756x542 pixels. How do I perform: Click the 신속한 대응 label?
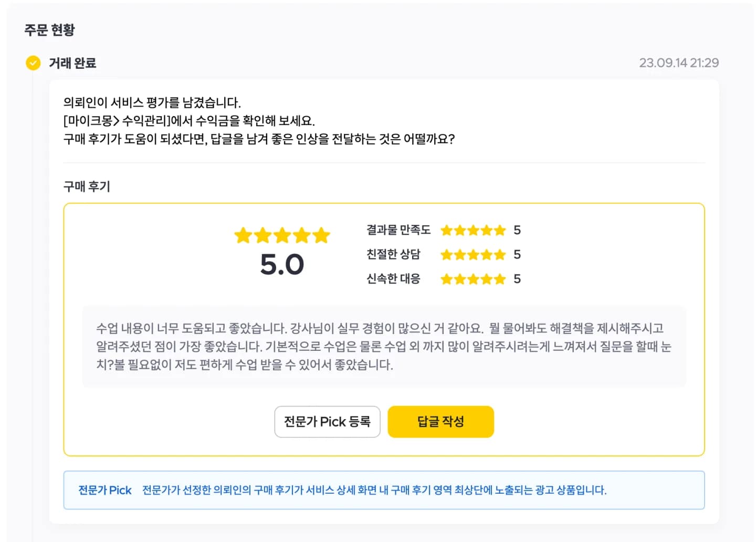[393, 278]
